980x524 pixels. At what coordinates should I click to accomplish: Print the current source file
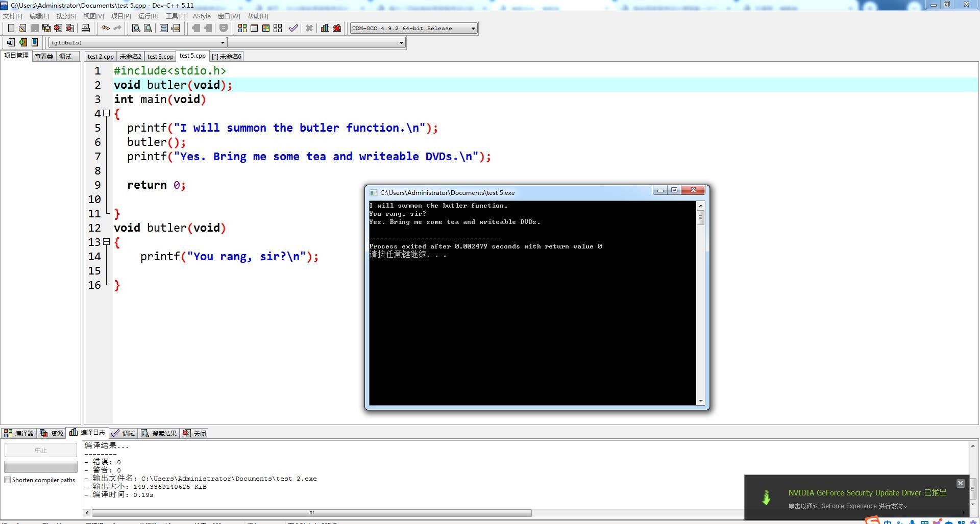86,28
